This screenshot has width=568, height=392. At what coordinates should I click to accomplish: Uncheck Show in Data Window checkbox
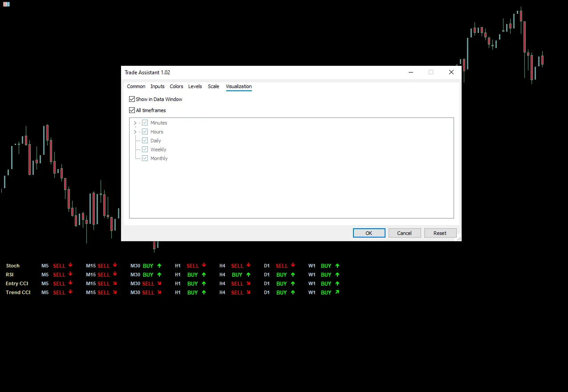132,99
